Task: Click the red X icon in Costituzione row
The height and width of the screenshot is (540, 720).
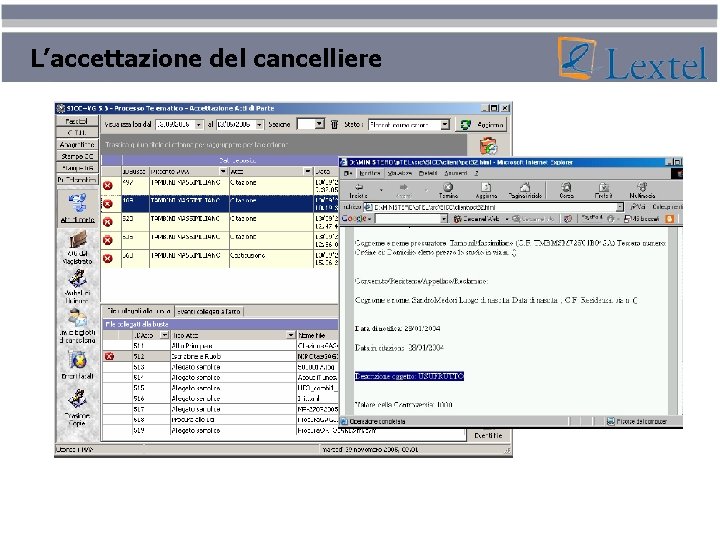Action: [108, 259]
